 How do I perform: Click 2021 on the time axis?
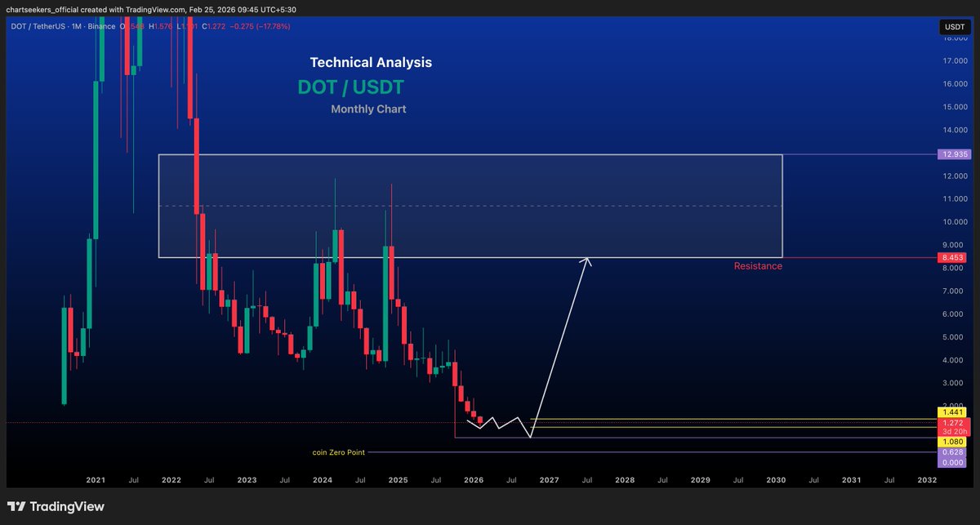(x=96, y=481)
